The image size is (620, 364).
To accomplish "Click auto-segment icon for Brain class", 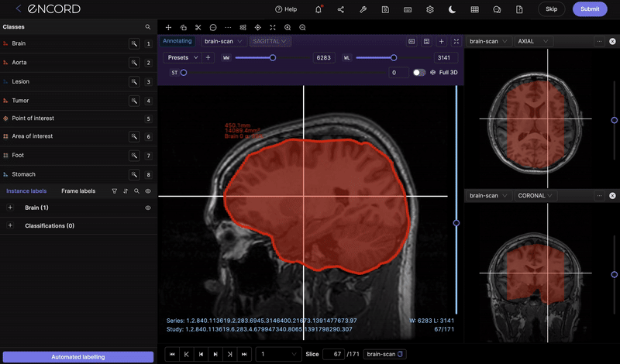I will 134,43.
